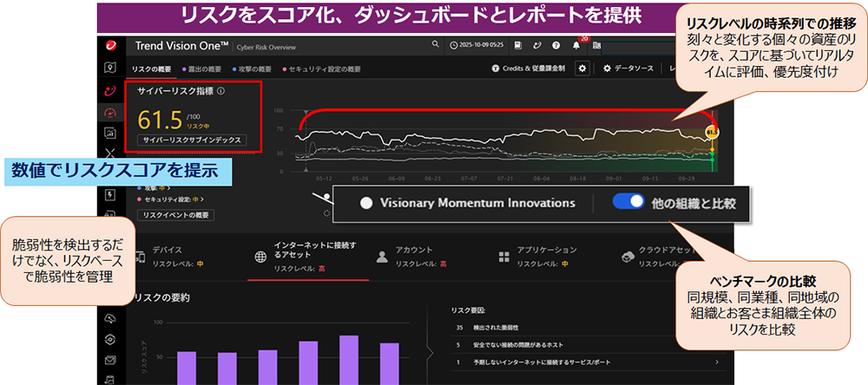Viewport: 868px width, 385px height.
Task: Open the 2025-10-09 05:25 date time selector
Action: pos(477,45)
